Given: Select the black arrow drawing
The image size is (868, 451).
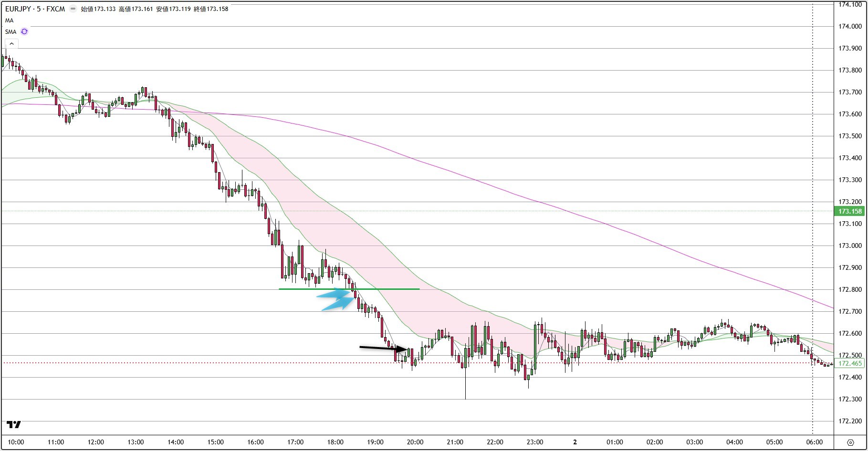Looking at the screenshot, I should tap(383, 348).
